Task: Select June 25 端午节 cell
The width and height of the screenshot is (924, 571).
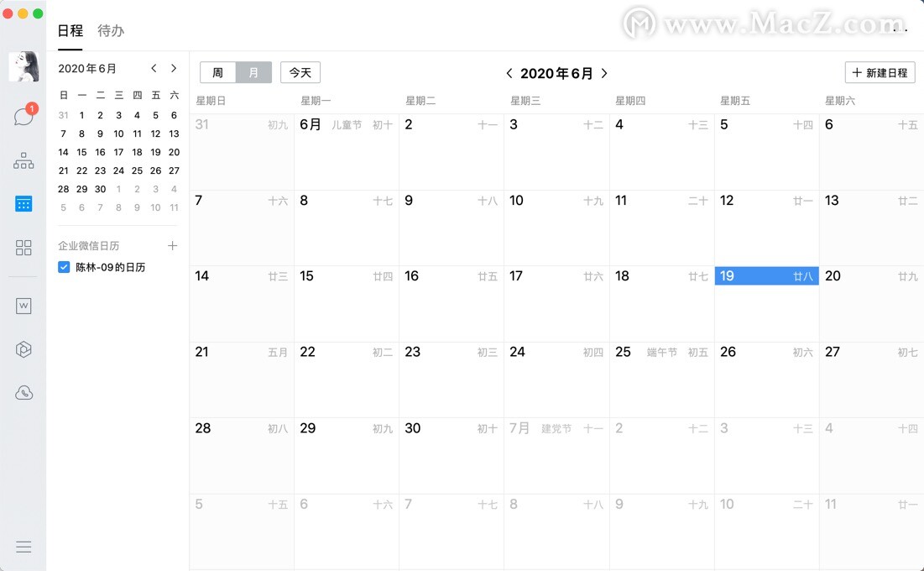Action: [x=662, y=380]
